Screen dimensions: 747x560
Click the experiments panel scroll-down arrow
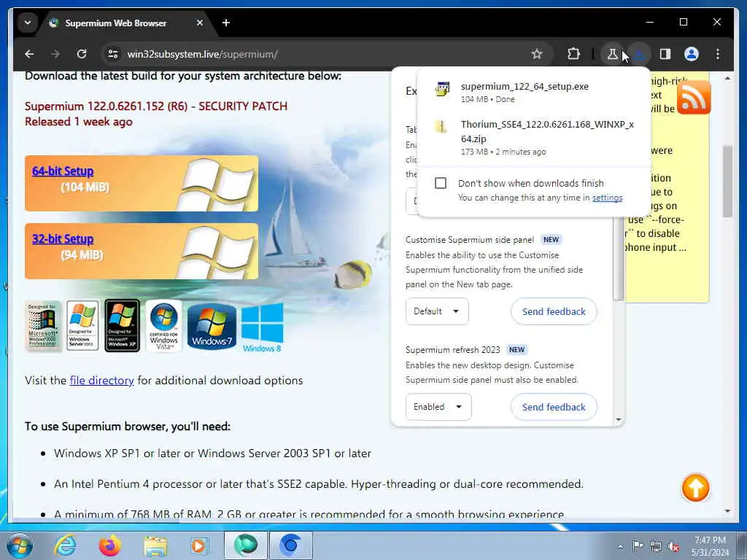[619, 420]
